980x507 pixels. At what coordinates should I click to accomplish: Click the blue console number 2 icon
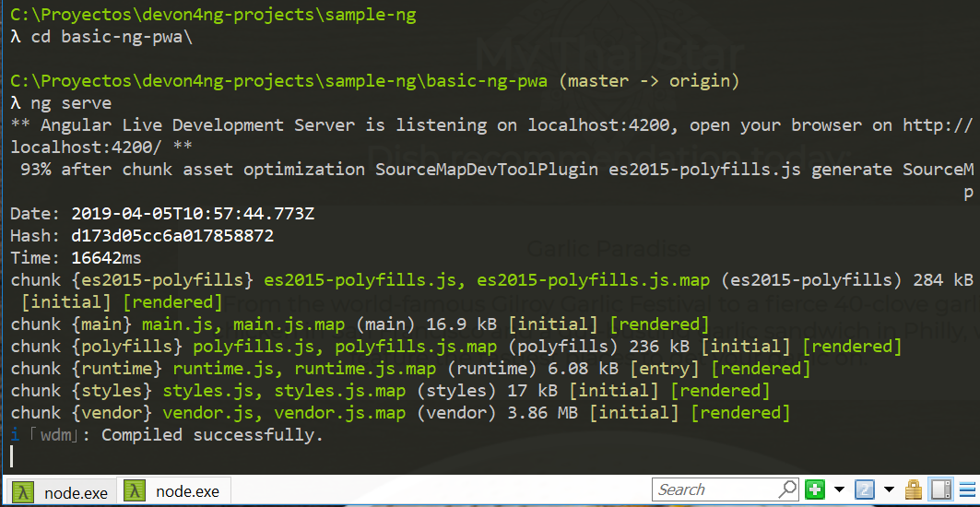pos(865,489)
